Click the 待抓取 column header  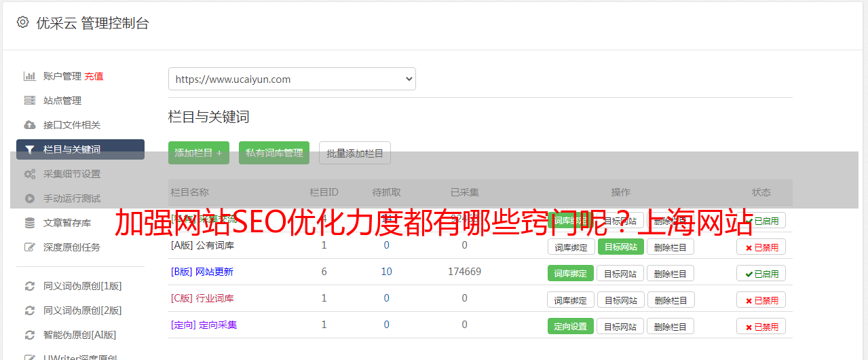(x=387, y=192)
